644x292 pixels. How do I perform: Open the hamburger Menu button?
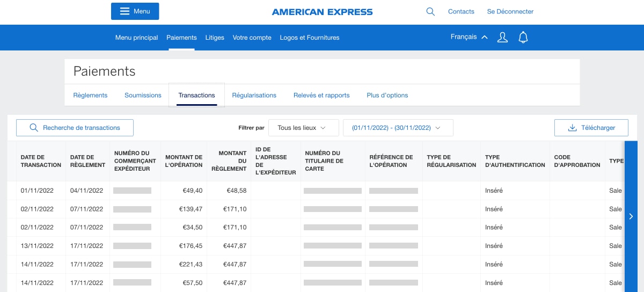(135, 11)
